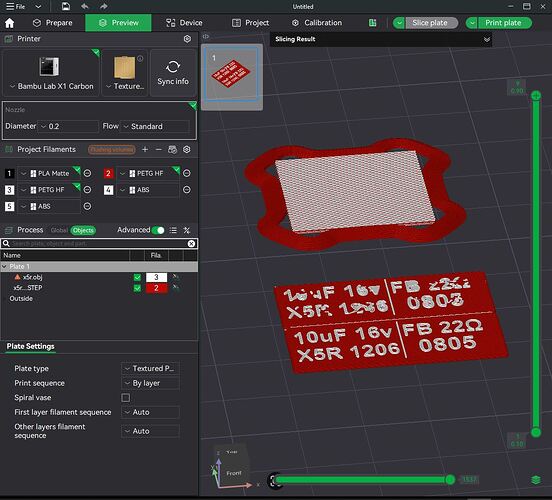Remove a filament with minus icon

(x=158, y=150)
